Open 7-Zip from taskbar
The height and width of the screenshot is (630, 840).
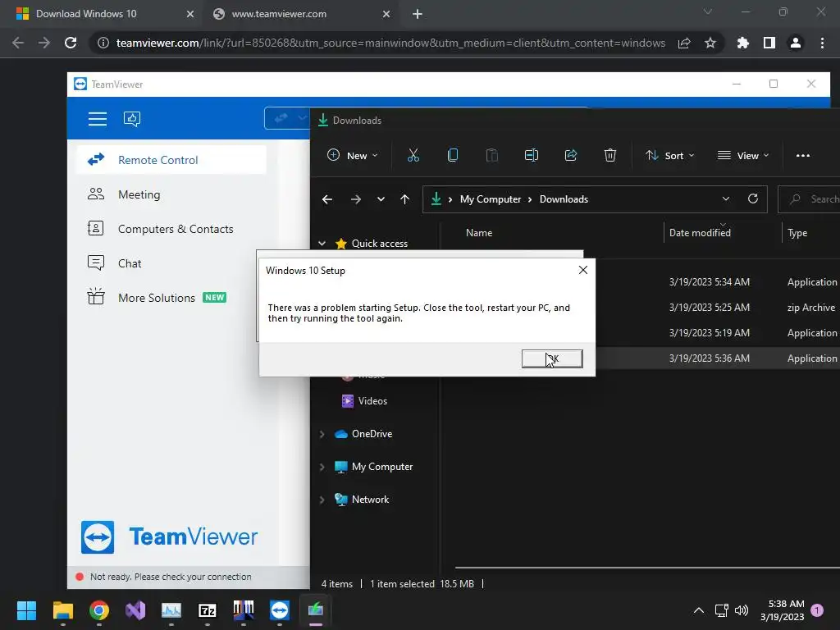(x=208, y=609)
